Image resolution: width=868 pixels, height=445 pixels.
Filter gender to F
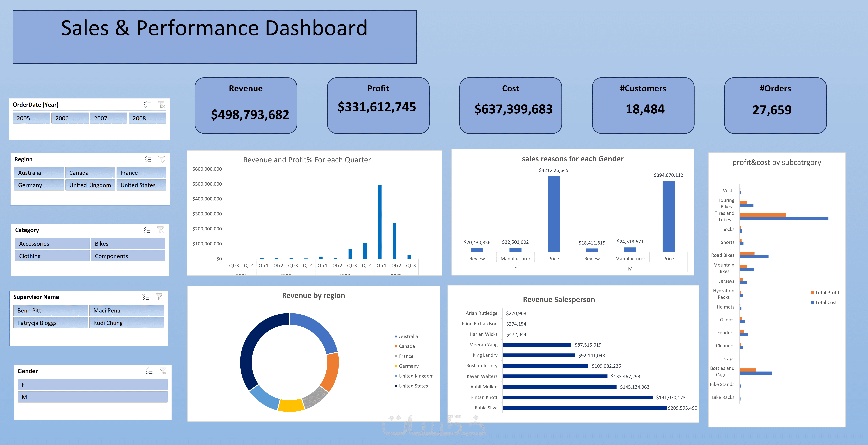92,385
